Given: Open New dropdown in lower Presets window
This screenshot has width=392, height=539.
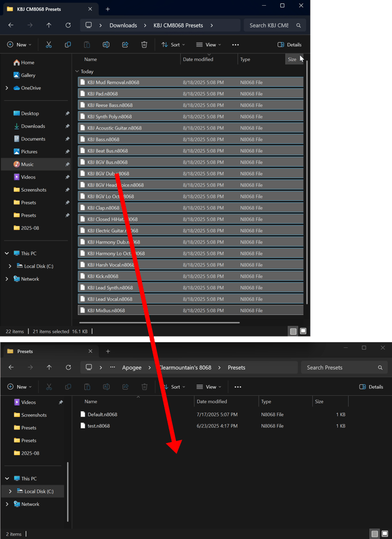Looking at the screenshot, I should [19, 387].
